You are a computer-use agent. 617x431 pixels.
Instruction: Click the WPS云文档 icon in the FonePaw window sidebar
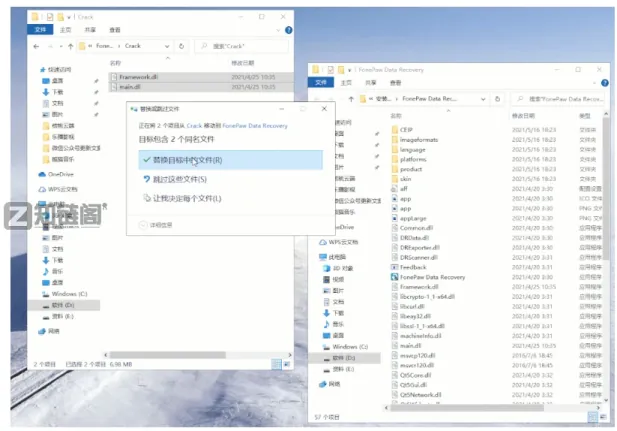323,242
